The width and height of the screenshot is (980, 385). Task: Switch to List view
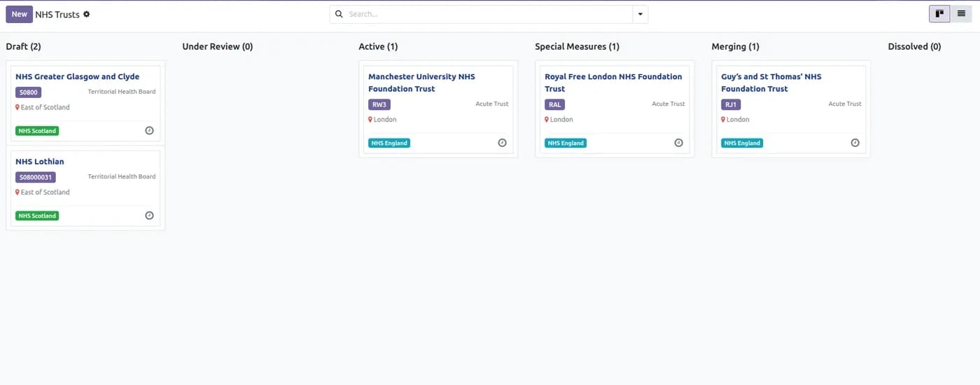point(962,14)
